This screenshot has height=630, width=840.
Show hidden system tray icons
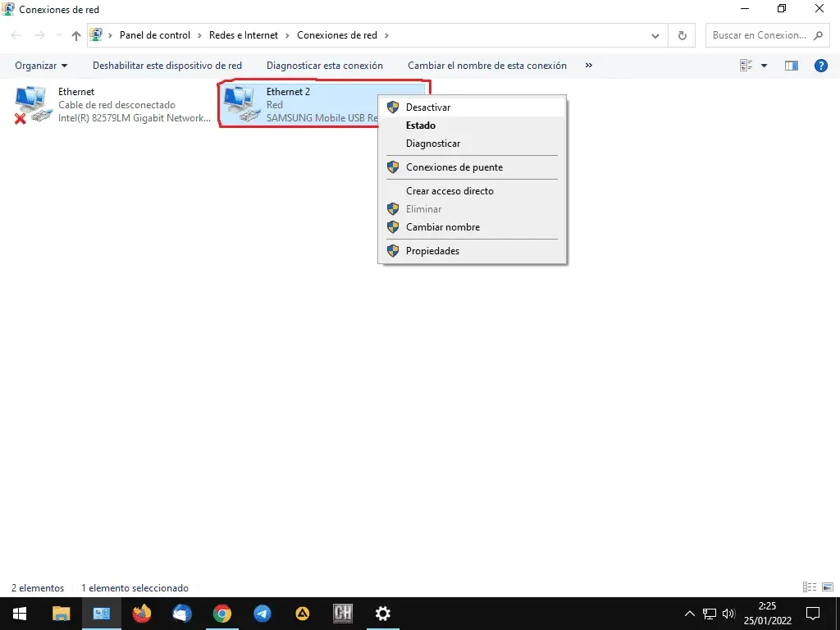(689, 614)
